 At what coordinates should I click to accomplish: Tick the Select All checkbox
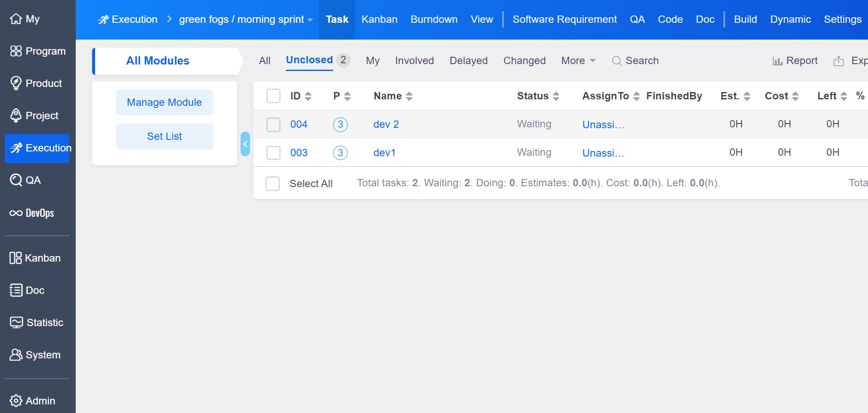(272, 184)
